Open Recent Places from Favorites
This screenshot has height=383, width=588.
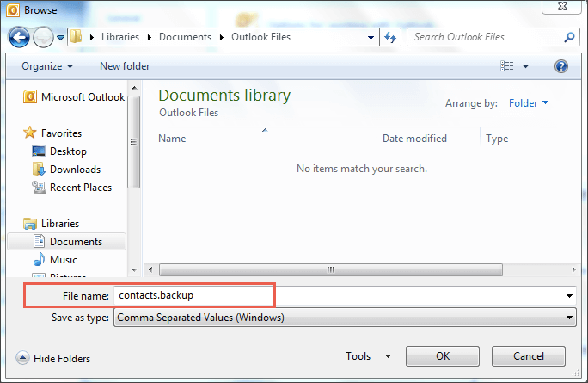(x=71, y=188)
